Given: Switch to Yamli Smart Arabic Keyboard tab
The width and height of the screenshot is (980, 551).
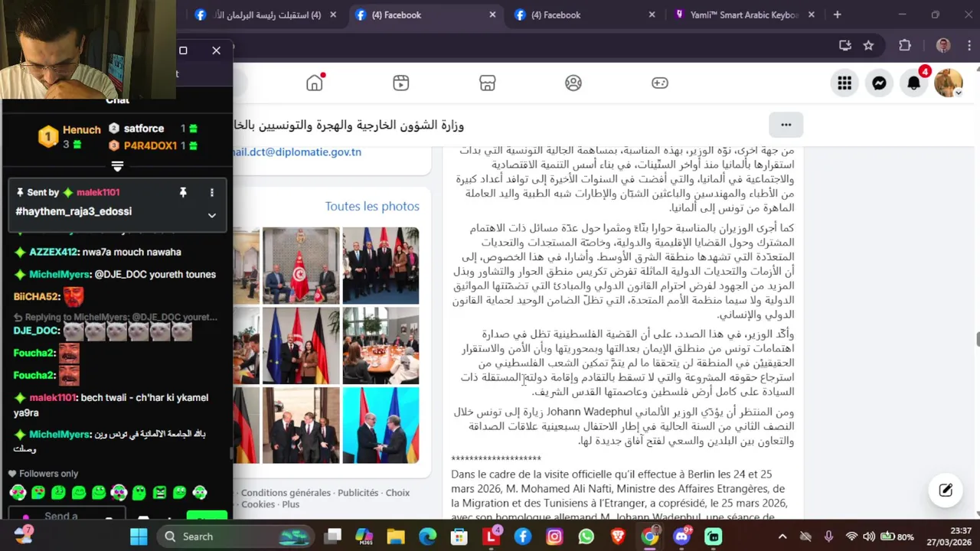Looking at the screenshot, I should (743, 15).
